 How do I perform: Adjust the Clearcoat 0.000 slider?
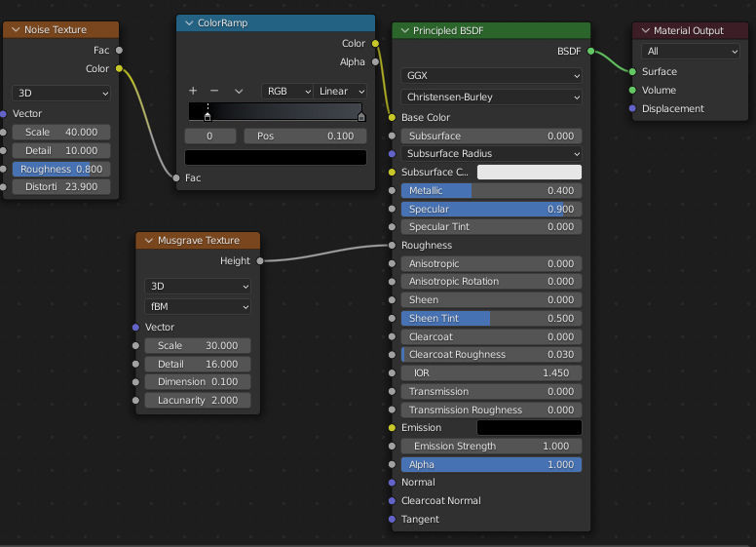[x=491, y=337]
